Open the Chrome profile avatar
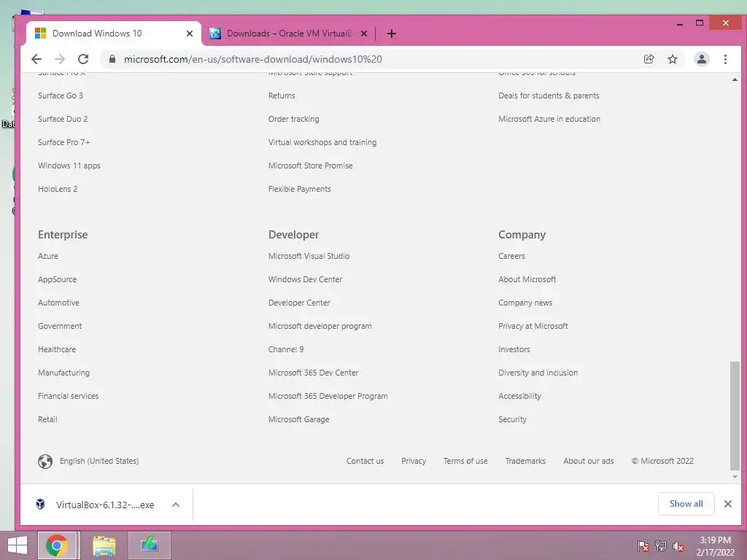This screenshot has height=560, width=747. pyautogui.click(x=701, y=59)
